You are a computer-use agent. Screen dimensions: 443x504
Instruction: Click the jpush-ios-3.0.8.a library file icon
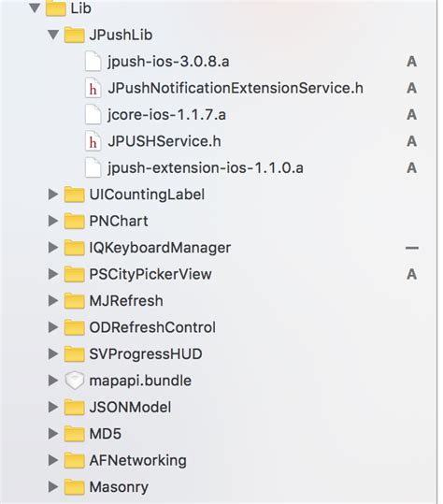[93, 62]
